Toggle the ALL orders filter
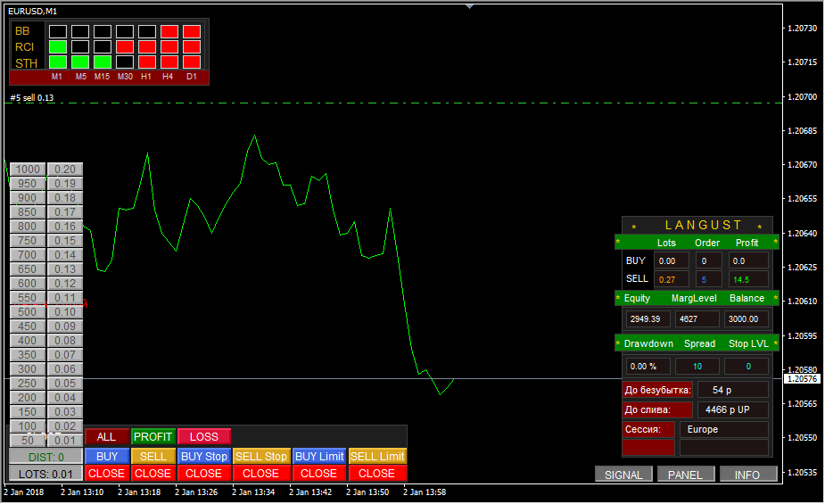Screen dimensions: 825x504 pyautogui.click(x=106, y=436)
